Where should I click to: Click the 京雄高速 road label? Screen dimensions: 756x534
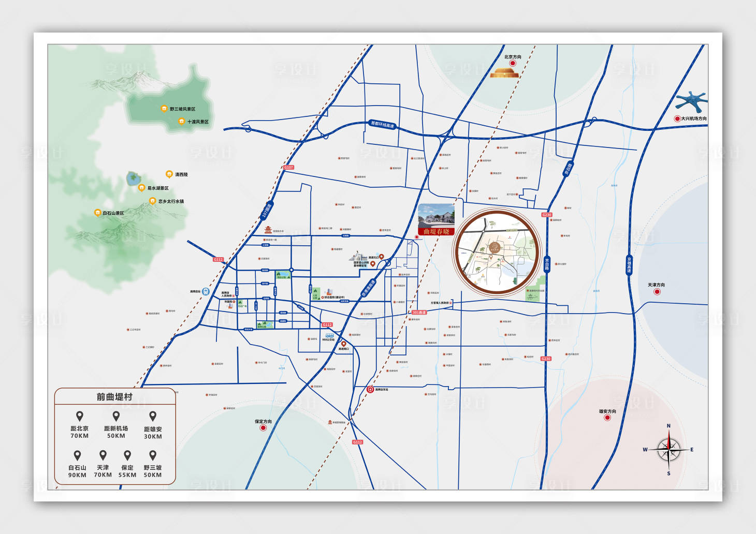[629, 264]
